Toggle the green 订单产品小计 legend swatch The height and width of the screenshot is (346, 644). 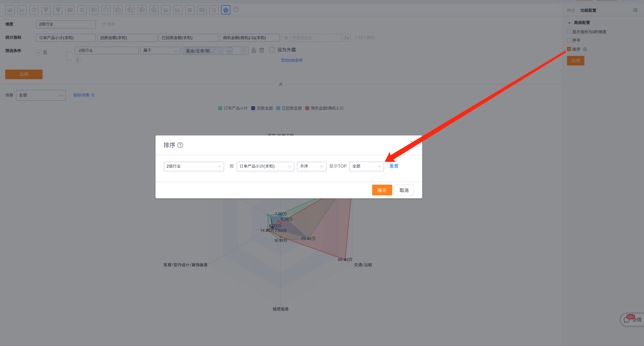click(220, 108)
